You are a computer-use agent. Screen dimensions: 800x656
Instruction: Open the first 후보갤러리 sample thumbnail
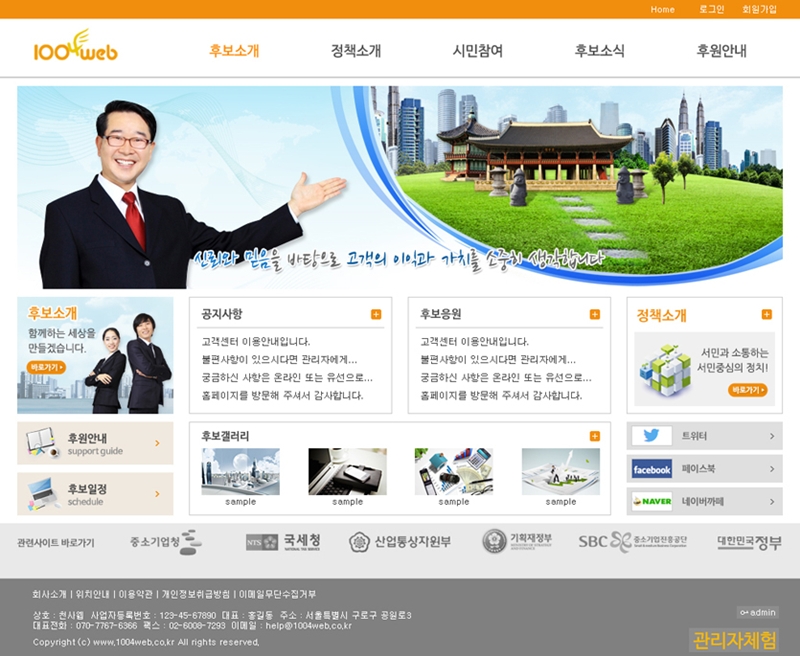pyautogui.click(x=240, y=472)
